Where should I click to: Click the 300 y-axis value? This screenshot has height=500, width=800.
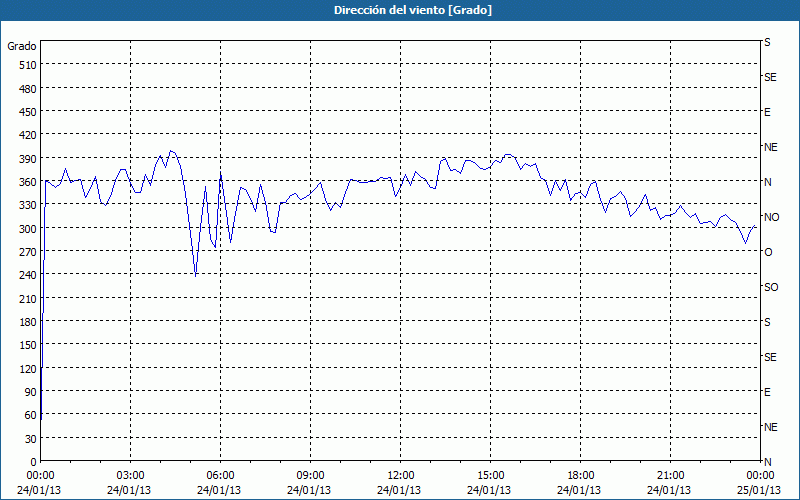pos(28,229)
